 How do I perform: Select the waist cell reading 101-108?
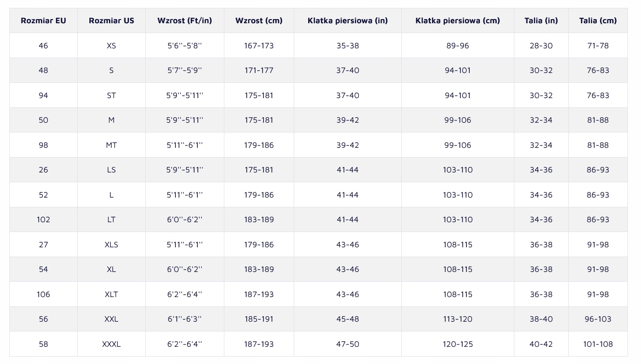598,344
